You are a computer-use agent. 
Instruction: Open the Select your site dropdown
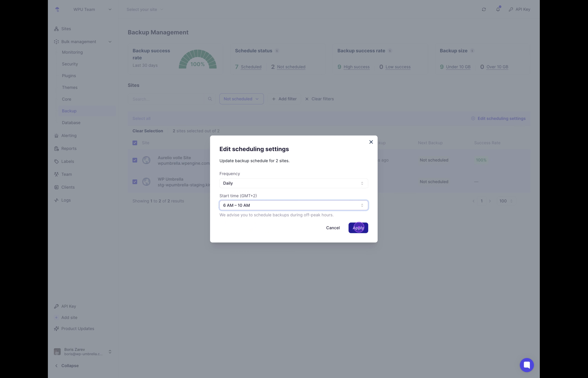pos(145,9)
